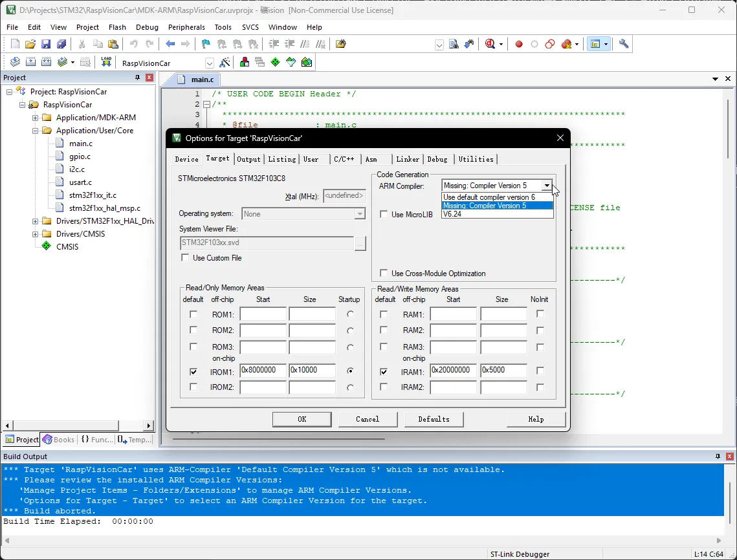Screen dimensions: 737x560
Task: Click the Start/Stop Debug Session icon
Action: tap(490, 44)
